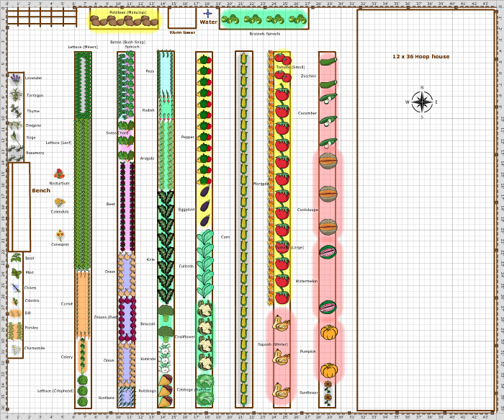The height and width of the screenshot is (420, 504).
Task: Select the Dill plant icon
Action: [15, 313]
